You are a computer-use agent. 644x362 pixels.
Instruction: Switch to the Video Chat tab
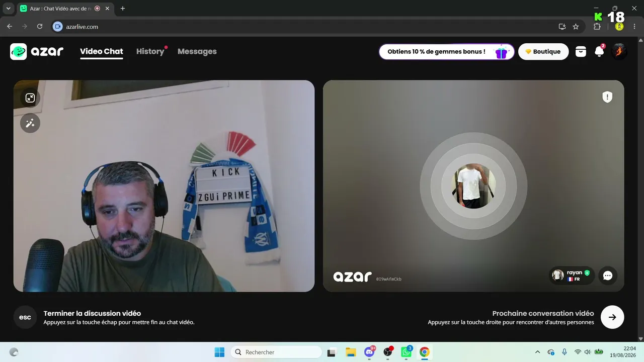pyautogui.click(x=102, y=51)
